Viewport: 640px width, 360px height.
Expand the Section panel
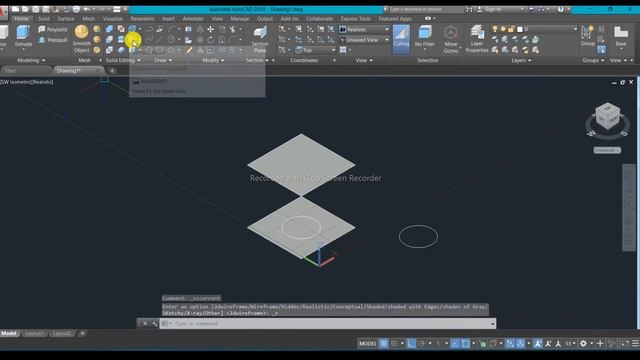click(257, 60)
